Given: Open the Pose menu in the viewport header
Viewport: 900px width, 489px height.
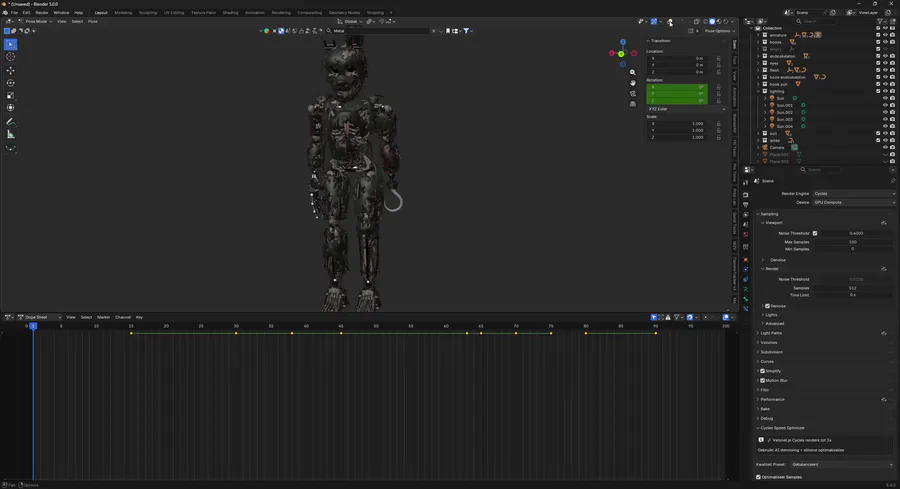Looking at the screenshot, I should pos(93,21).
